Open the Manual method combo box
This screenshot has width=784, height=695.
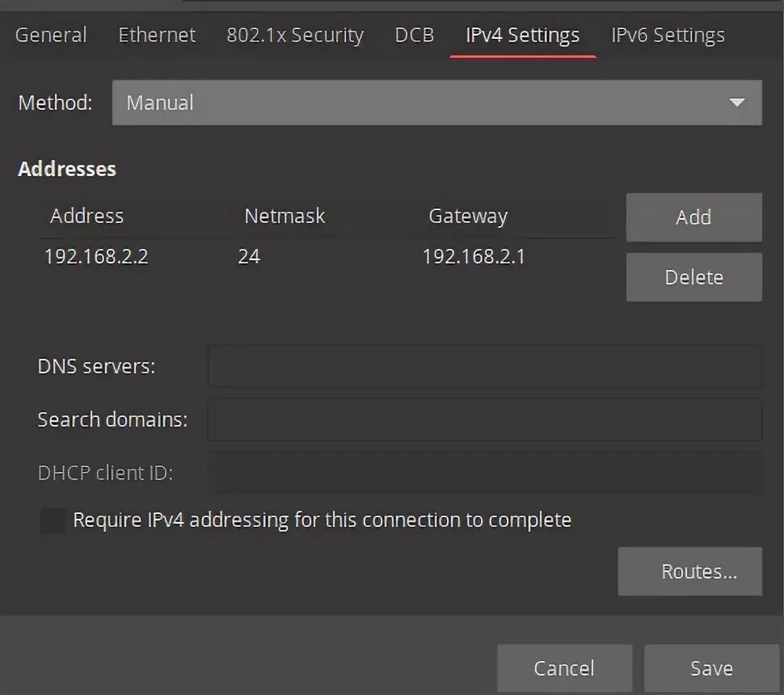click(436, 103)
